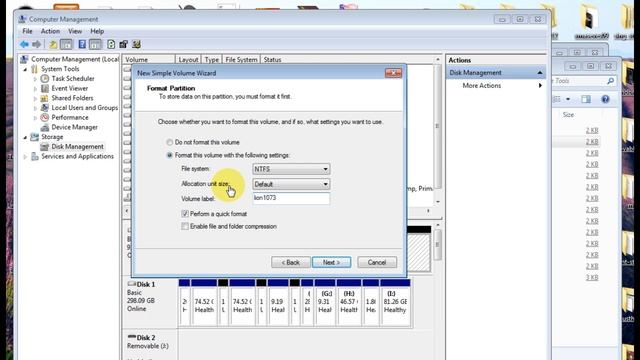Image resolution: width=640 pixels, height=360 pixels.
Task: Click the Task Scheduler clock icon
Action: (45, 78)
